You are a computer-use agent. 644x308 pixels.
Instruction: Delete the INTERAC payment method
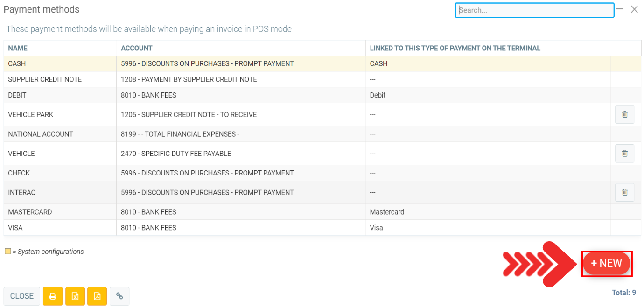tap(624, 192)
